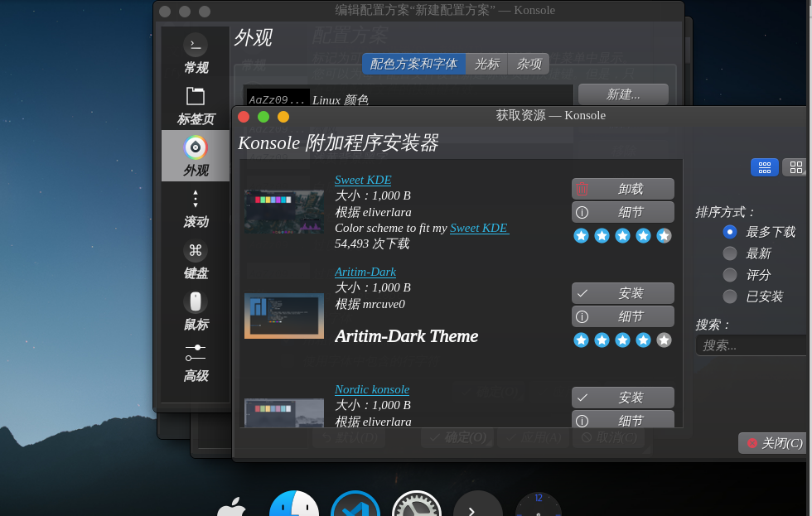Image resolution: width=812 pixels, height=516 pixels.
Task: Switch installer to icon grid view mode
Action: [x=795, y=167]
